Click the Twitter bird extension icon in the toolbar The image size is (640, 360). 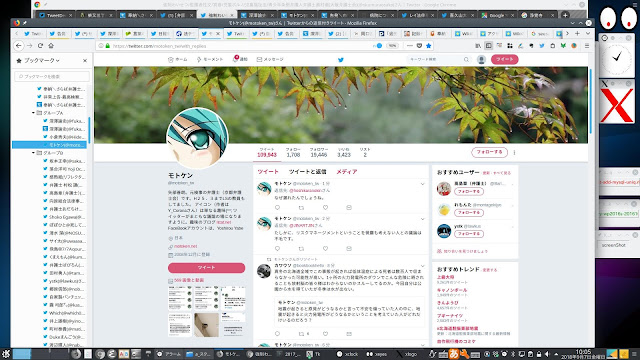coord(542,46)
